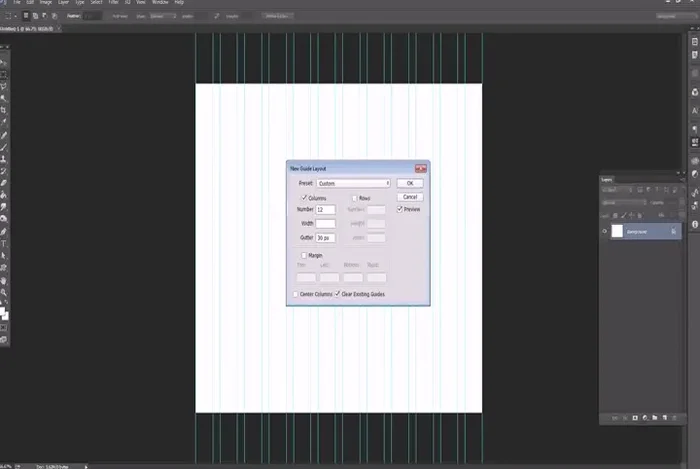Open the Preset dropdown in dialog
The image size is (700, 469).
pyautogui.click(x=353, y=184)
